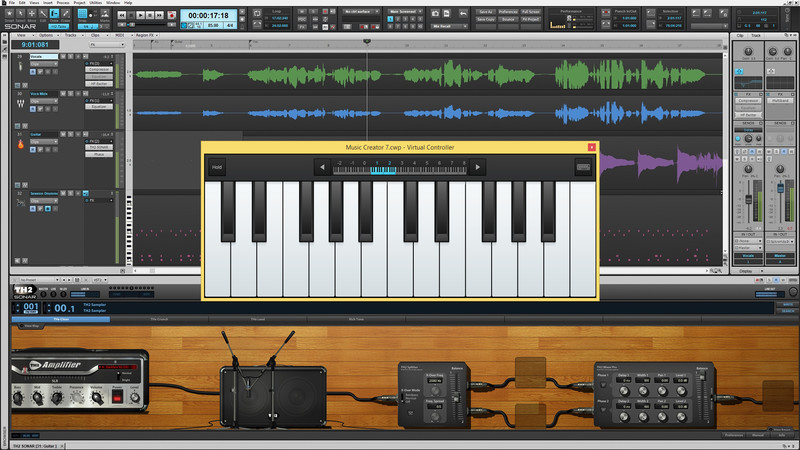
Task: Open the track view Fx filter dropdown
Action: point(107,45)
